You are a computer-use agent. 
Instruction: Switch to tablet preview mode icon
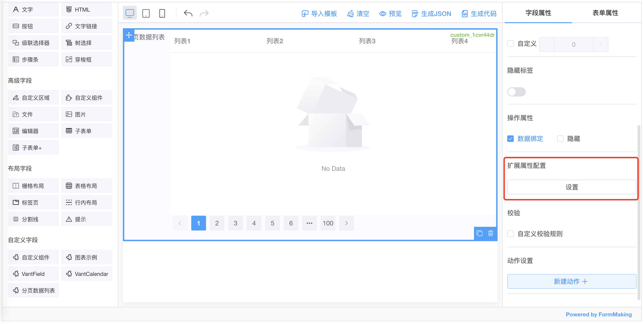click(x=146, y=13)
